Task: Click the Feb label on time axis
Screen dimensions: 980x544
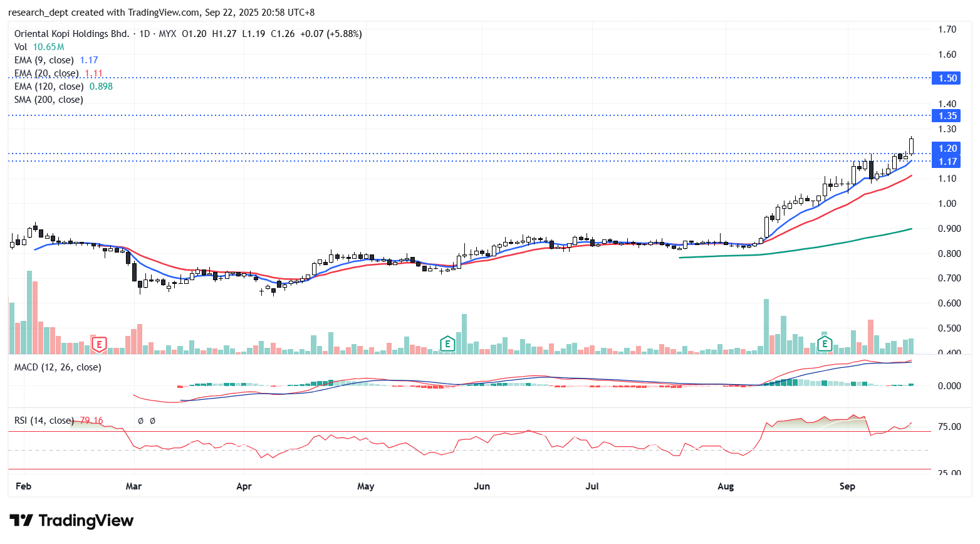Action: (x=23, y=486)
